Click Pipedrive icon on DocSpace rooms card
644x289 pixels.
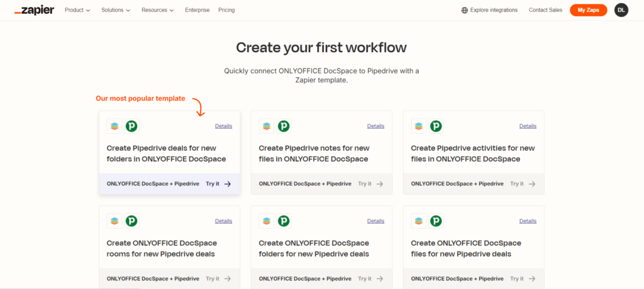[x=132, y=221]
